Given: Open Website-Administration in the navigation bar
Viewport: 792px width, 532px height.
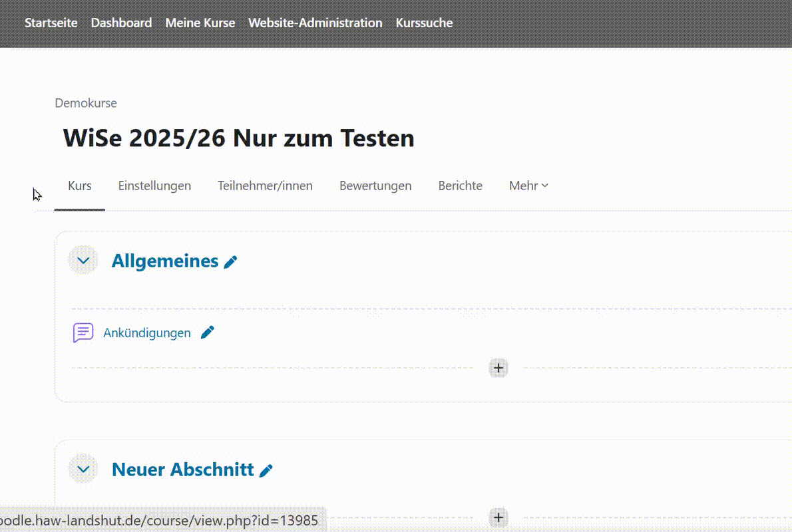Looking at the screenshot, I should (315, 23).
